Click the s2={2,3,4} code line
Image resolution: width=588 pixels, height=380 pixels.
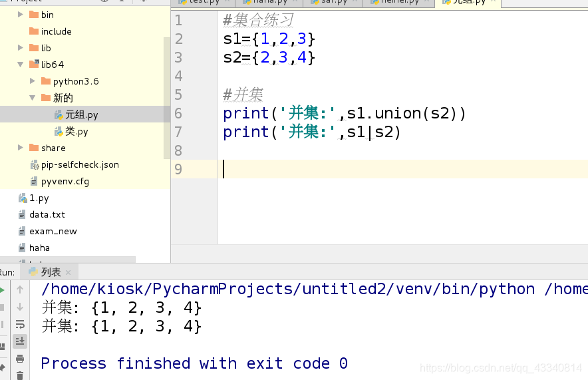tap(269, 57)
